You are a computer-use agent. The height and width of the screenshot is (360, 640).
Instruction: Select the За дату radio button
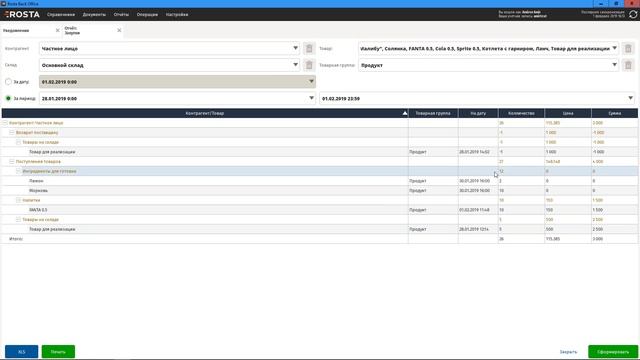point(8,82)
